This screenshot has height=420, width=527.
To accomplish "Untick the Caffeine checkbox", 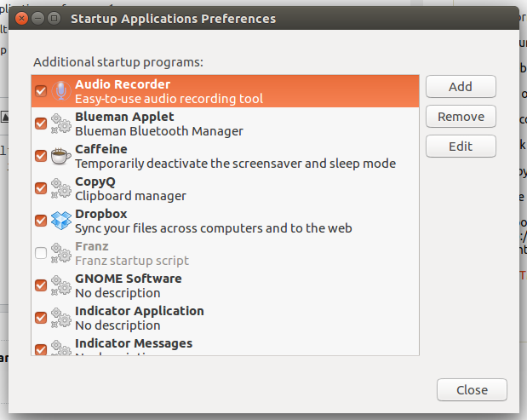I will coord(41,156).
